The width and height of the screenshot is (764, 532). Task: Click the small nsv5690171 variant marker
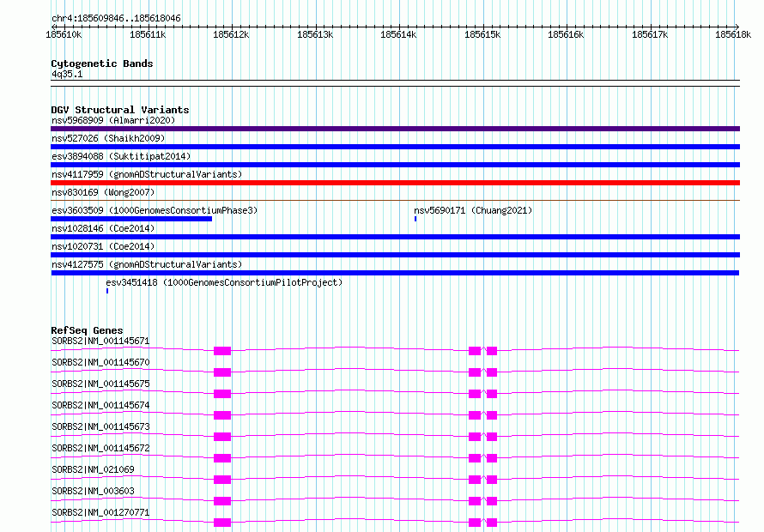point(415,219)
